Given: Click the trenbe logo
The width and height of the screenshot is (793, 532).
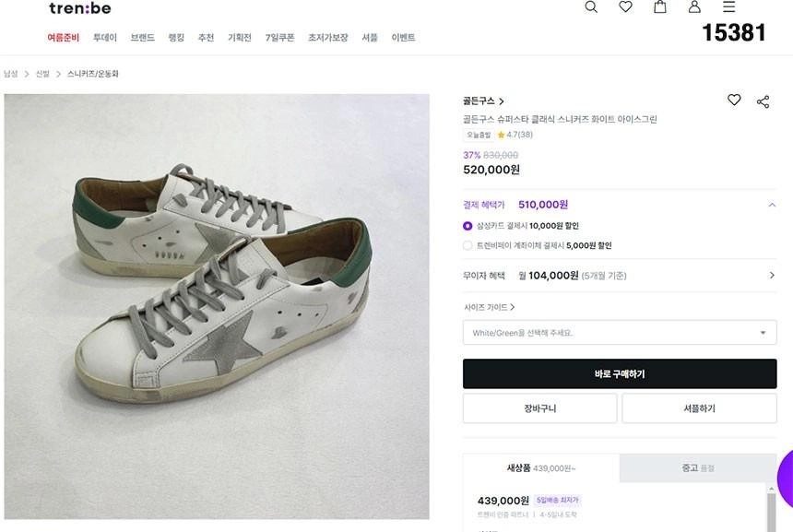Looking at the screenshot, I should coord(80,8).
